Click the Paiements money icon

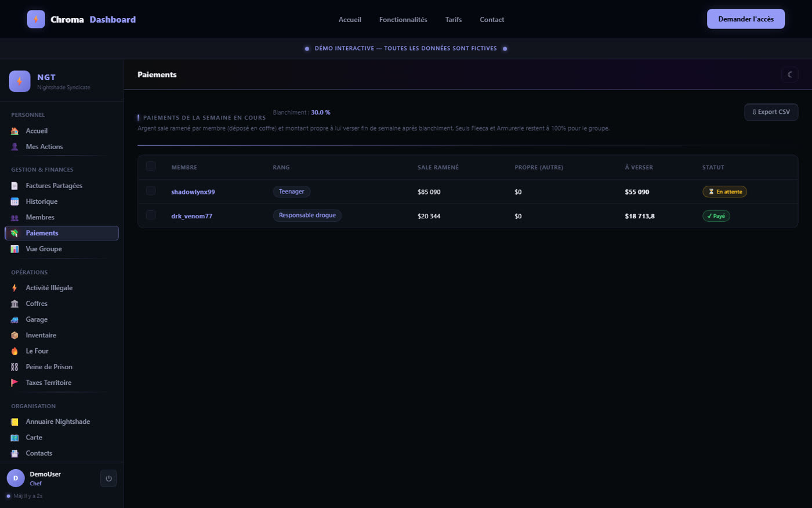(x=14, y=233)
